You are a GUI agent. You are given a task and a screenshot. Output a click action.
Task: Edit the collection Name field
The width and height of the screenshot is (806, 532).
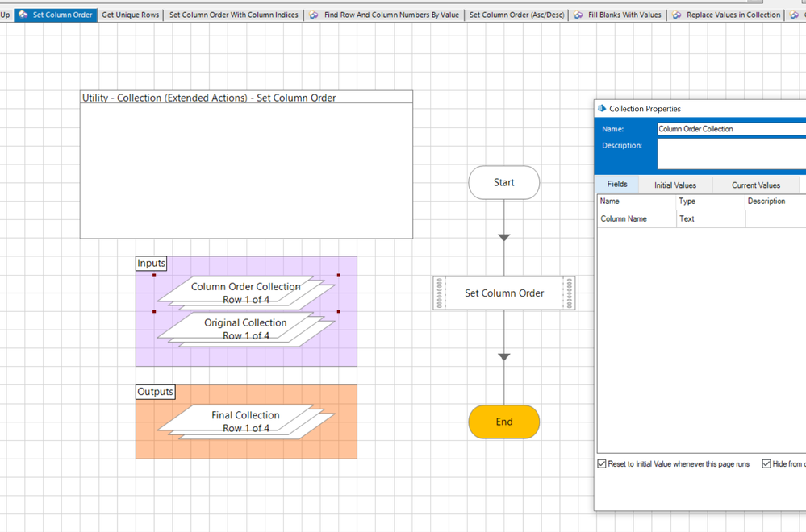pos(732,129)
